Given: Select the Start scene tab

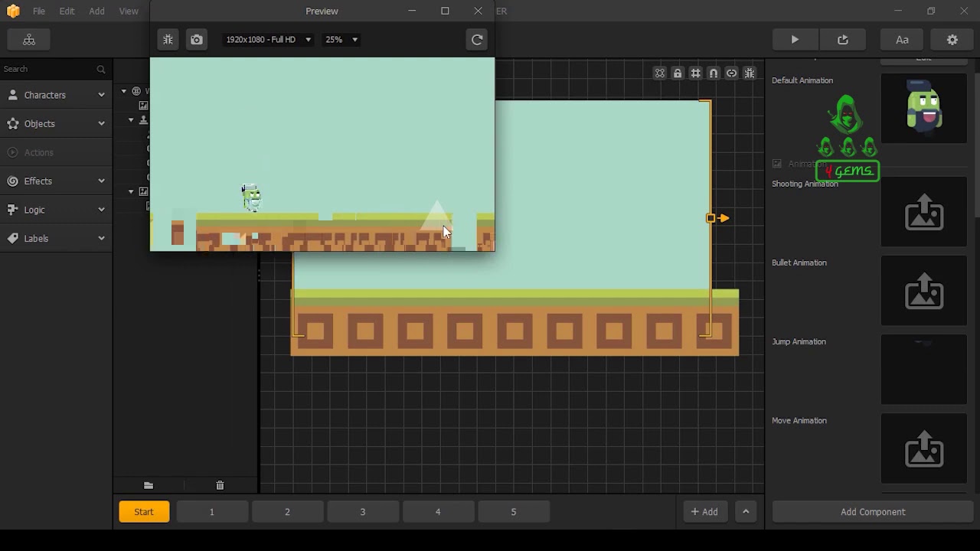Looking at the screenshot, I should click(x=144, y=512).
